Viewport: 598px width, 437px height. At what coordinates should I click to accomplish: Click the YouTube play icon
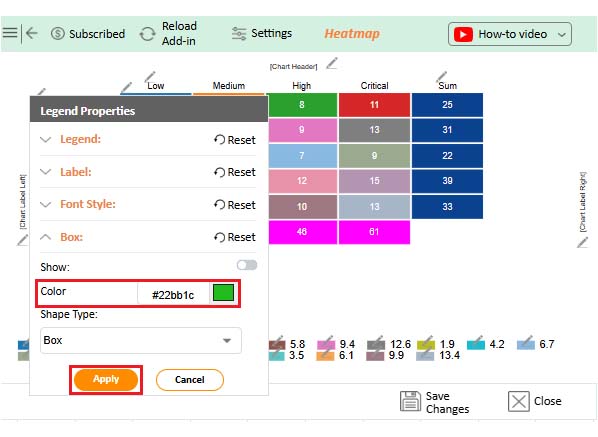tap(463, 34)
